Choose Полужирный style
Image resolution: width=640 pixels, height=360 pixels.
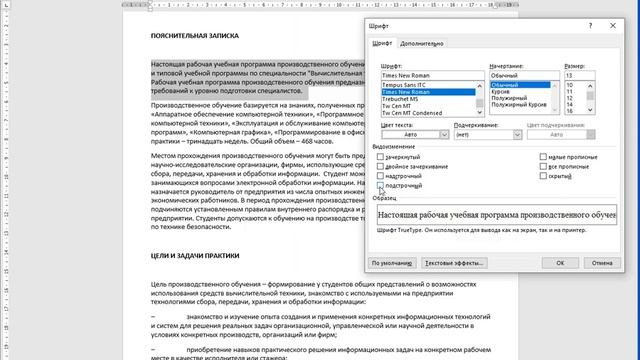[x=520, y=98]
